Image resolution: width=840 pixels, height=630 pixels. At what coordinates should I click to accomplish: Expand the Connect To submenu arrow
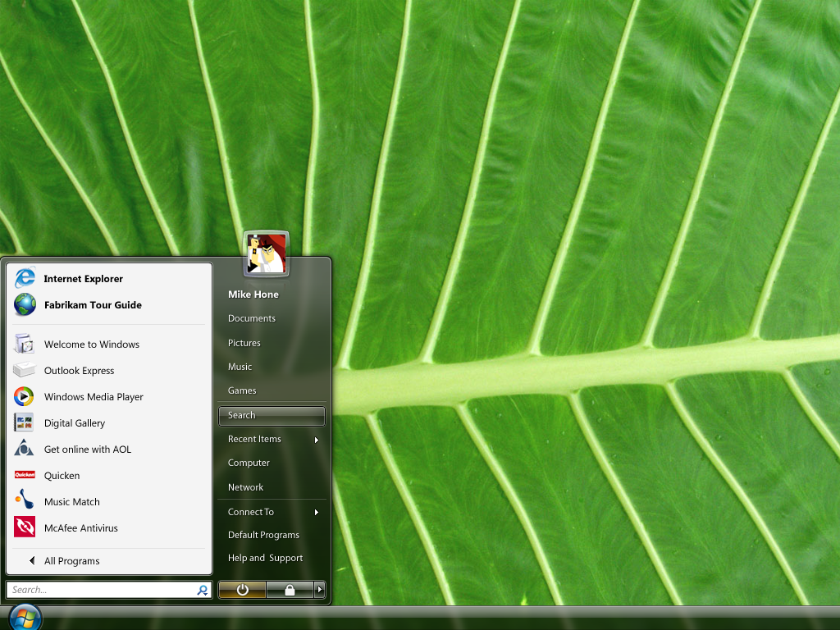coord(317,512)
